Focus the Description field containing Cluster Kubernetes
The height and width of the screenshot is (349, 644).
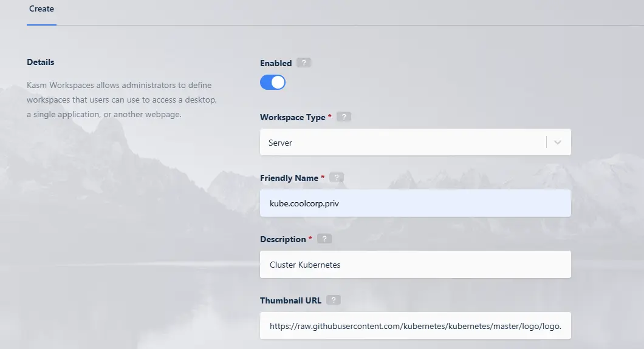pos(415,265)
